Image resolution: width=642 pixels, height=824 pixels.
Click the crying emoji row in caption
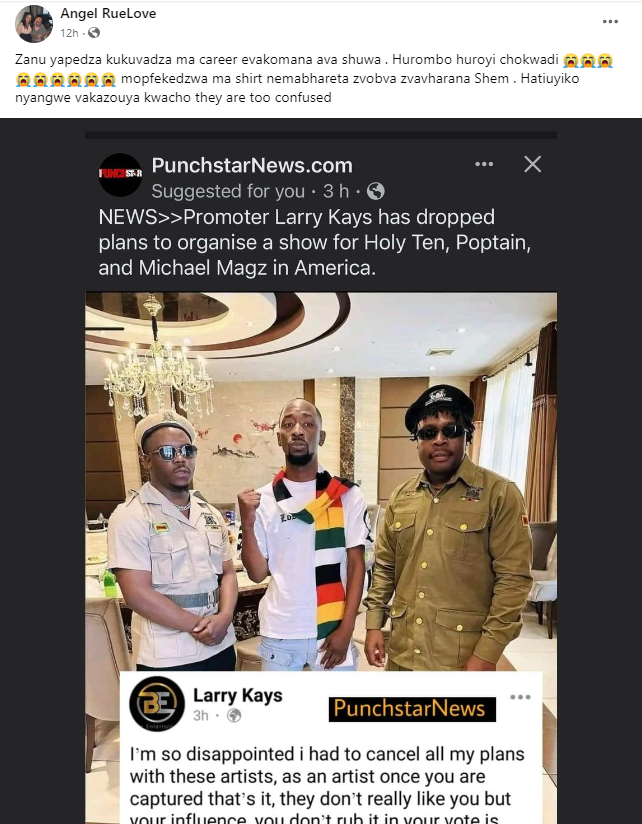(65, 79)
